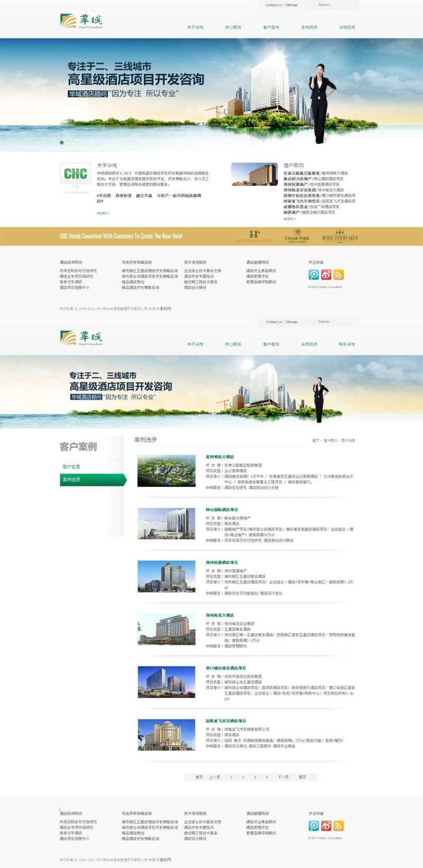Expand MORE under the 关于华域 section

pyautogui.click(x=103, y=213)
